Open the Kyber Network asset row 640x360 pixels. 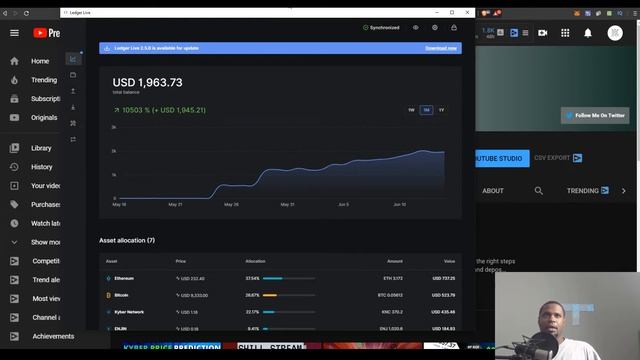[280, 312]
